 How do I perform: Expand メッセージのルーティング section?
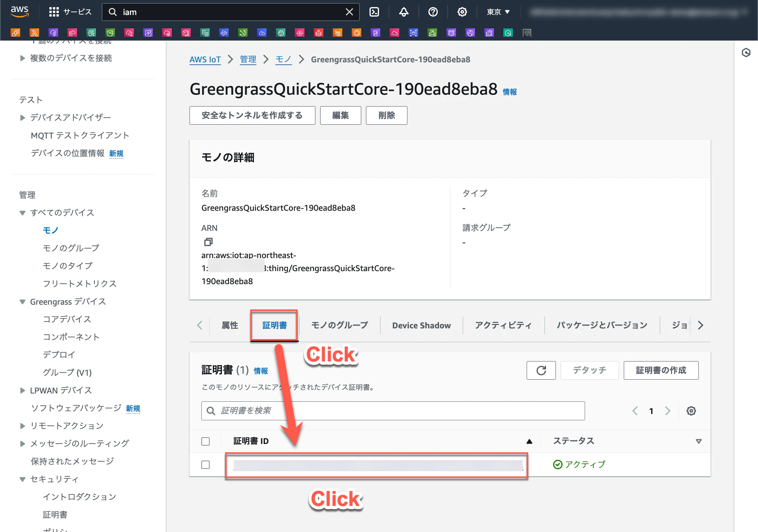pyautogui.click(x=23, y=444)
